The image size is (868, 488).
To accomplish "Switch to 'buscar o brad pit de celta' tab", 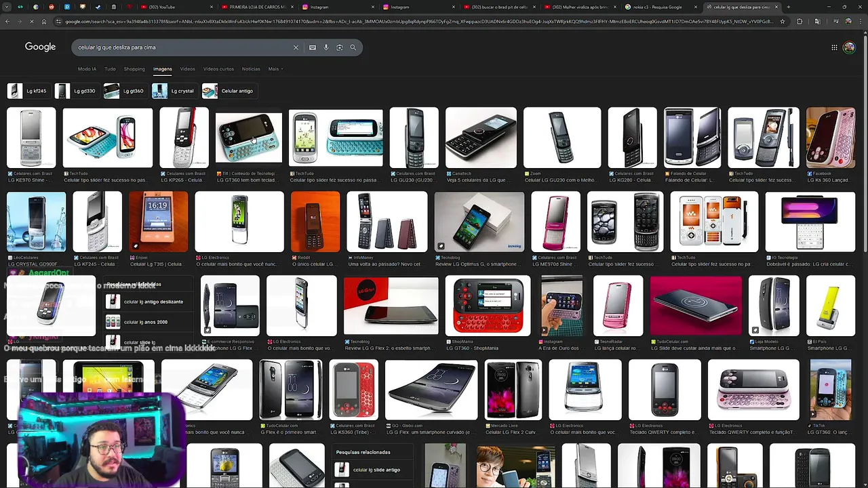I will point(499,7).
